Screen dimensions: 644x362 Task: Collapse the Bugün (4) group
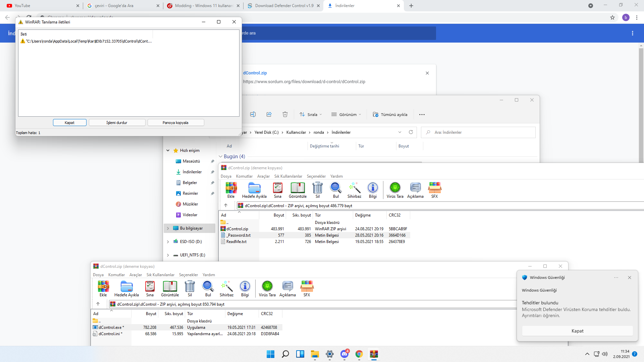click(x=221, y=157)
